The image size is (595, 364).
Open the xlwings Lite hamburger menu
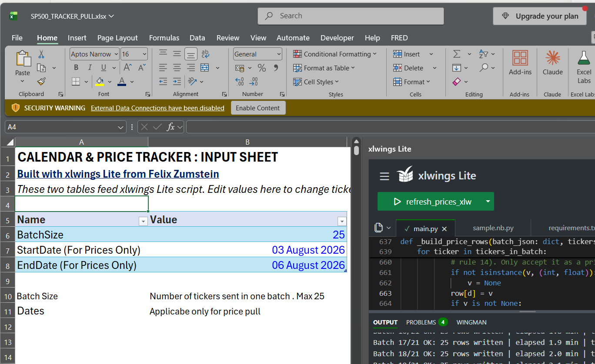click(384, 176)
